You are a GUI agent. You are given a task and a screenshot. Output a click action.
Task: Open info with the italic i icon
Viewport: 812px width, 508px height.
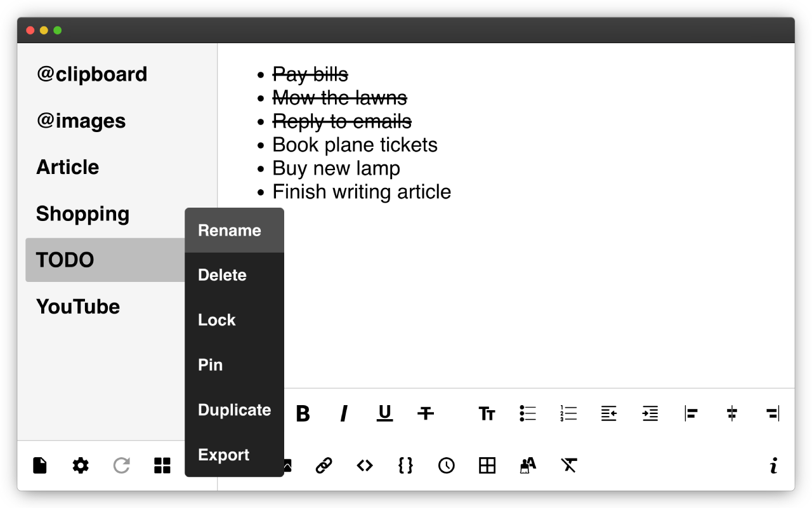[773, 465]
